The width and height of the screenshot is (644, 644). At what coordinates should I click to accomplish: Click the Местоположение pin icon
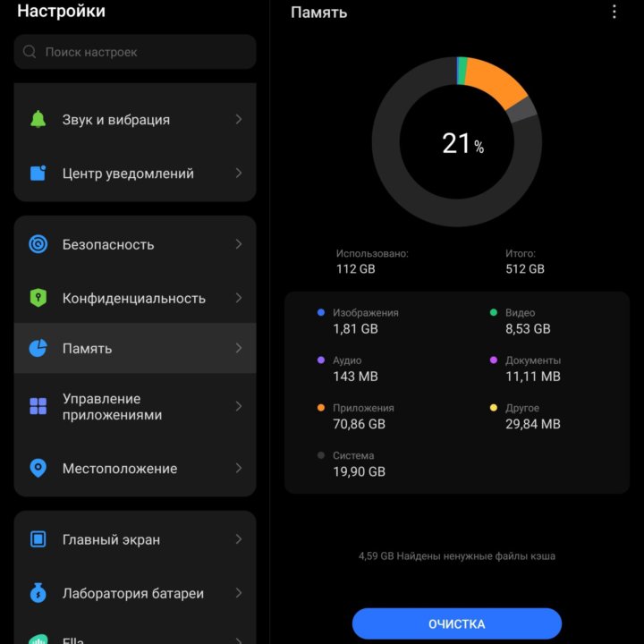point(38,469)
